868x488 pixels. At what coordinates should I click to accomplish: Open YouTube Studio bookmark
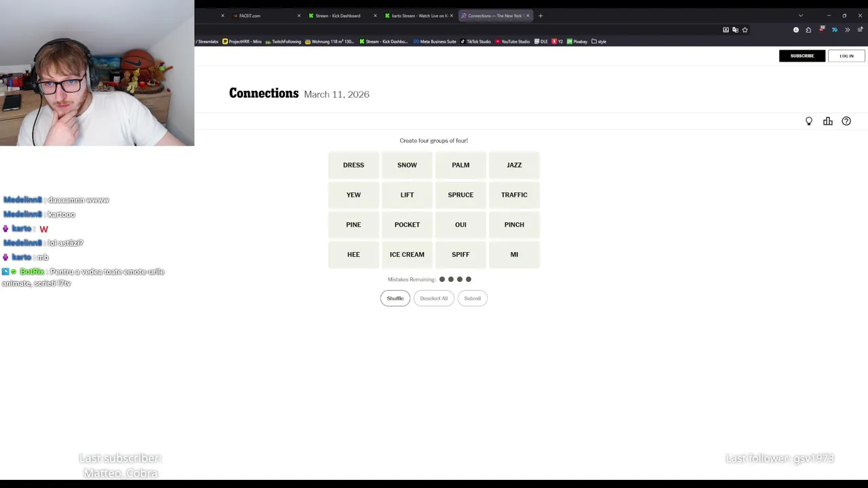(x=513, y=41)
